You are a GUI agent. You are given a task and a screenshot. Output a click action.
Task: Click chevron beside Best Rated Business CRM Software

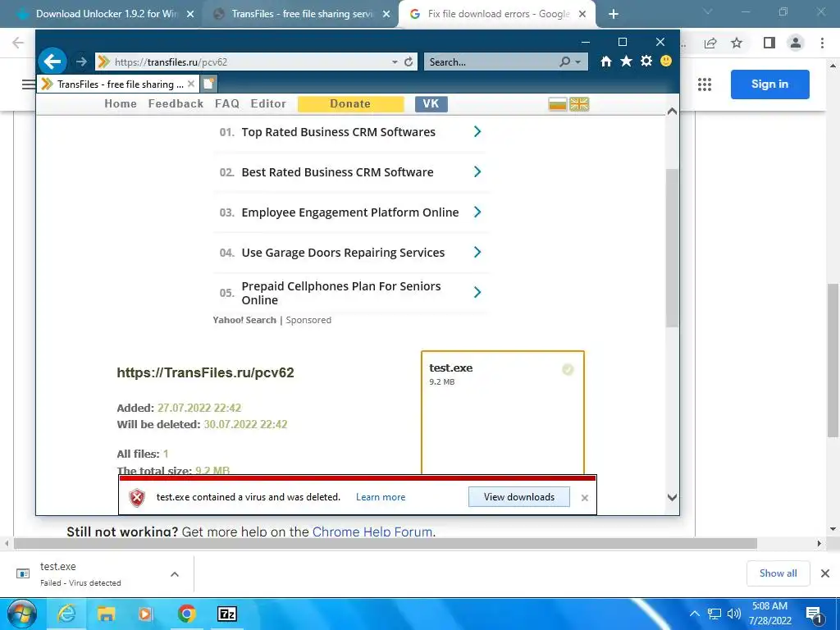point(477,172)
